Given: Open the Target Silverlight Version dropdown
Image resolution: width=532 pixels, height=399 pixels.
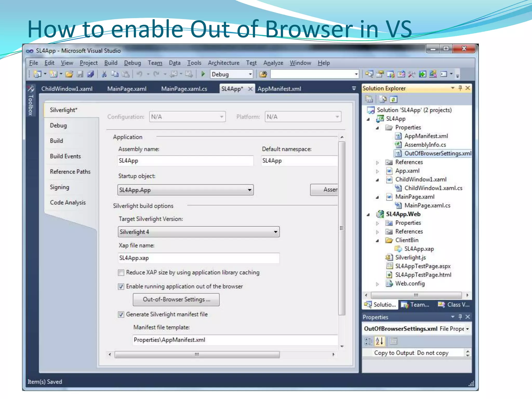Looking at the screenshot, I should click(x=275, y=232).
